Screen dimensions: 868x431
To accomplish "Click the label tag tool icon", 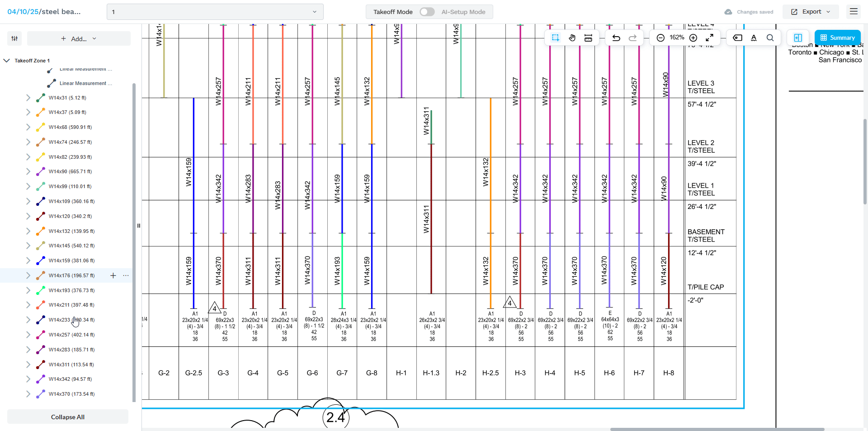I will [737, 38].
